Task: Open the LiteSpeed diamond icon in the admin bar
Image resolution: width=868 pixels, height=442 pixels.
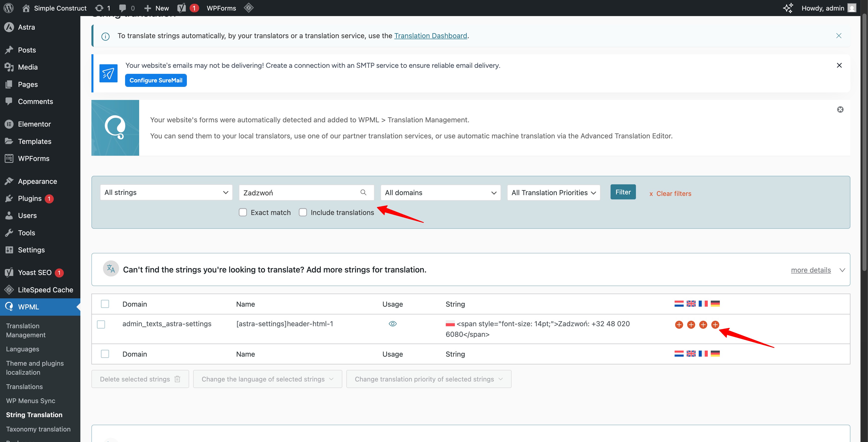Action: [249, 8]
